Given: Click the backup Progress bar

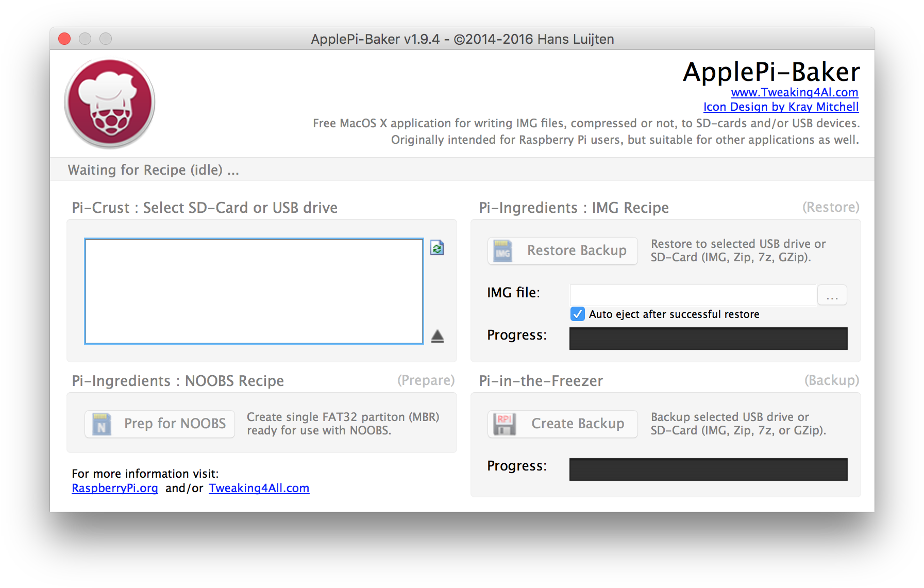Looking at the screenshot, I should click(708, 469).
